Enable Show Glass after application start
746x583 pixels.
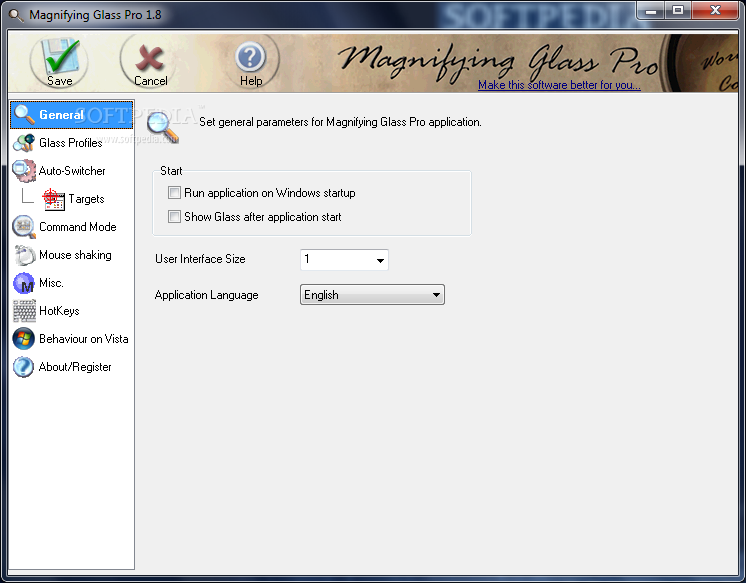pos(174,217)
